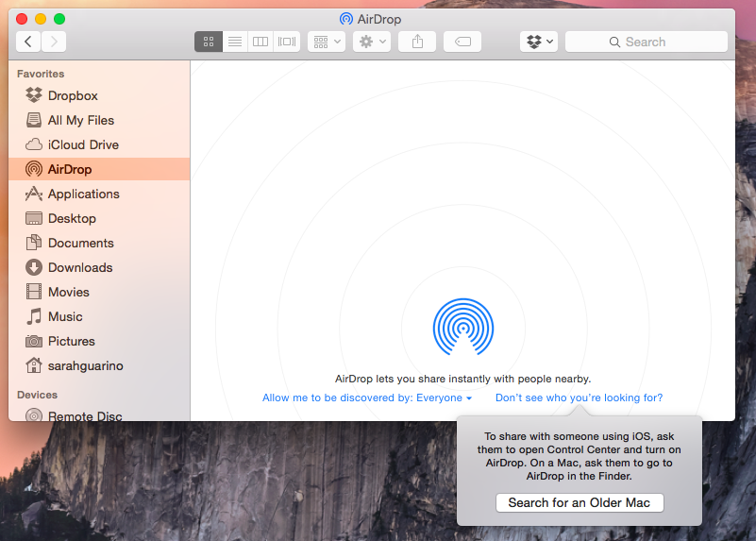The width and height of the screenshot is (756, 541).
Task: Select the sarahguarino home folder
Action: point(86,365)
